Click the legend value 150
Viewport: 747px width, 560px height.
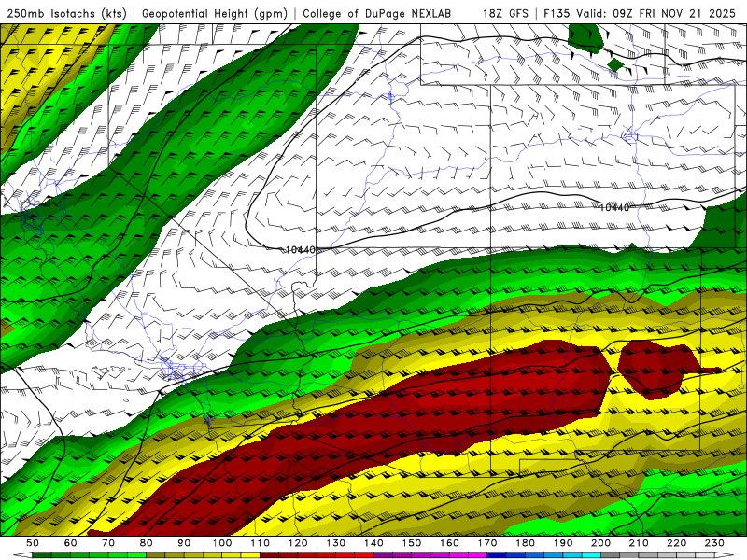click(x=411, y=543)
